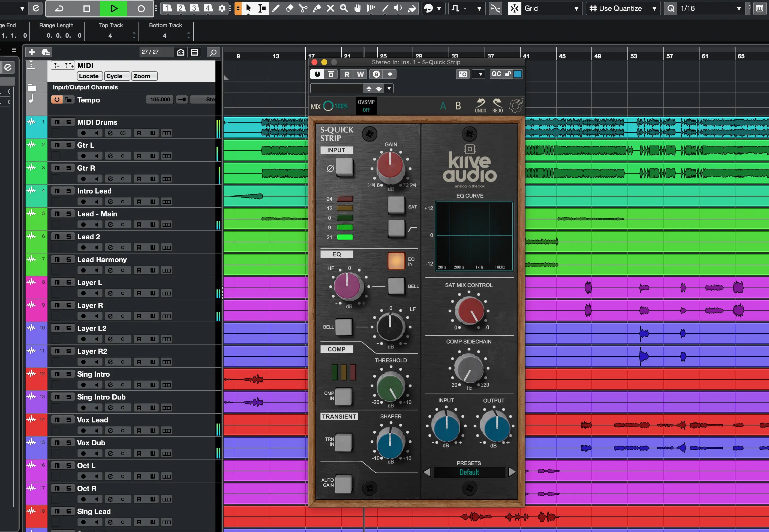Image resolution: width=769 pixels, height=532 pixels.
Task: Solo the Vox Lead track
Action: (x=69, y=420)
